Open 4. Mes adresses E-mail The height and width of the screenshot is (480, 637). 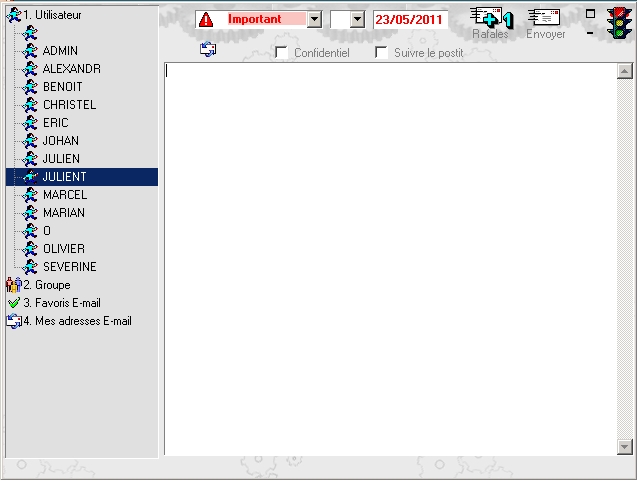click(x=77, y=321)
